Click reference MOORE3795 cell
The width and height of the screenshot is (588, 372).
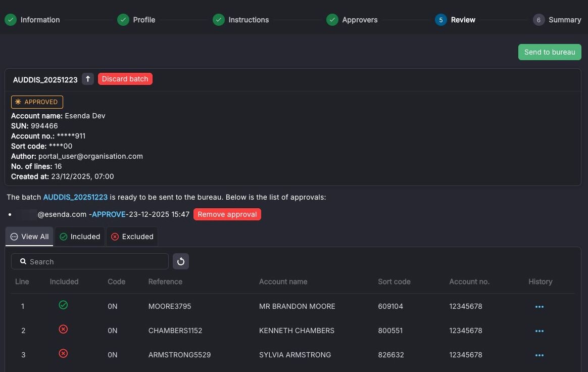click(170, 306)
